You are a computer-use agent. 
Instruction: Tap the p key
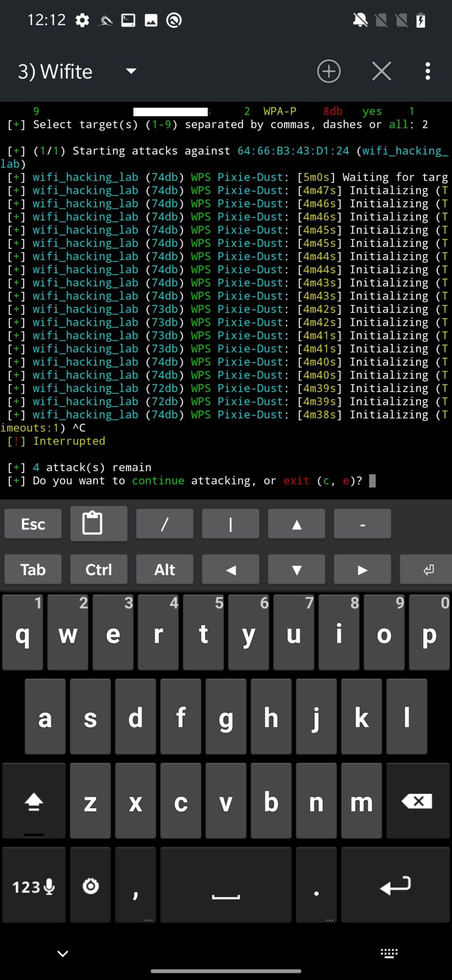[x=429, y=632]
